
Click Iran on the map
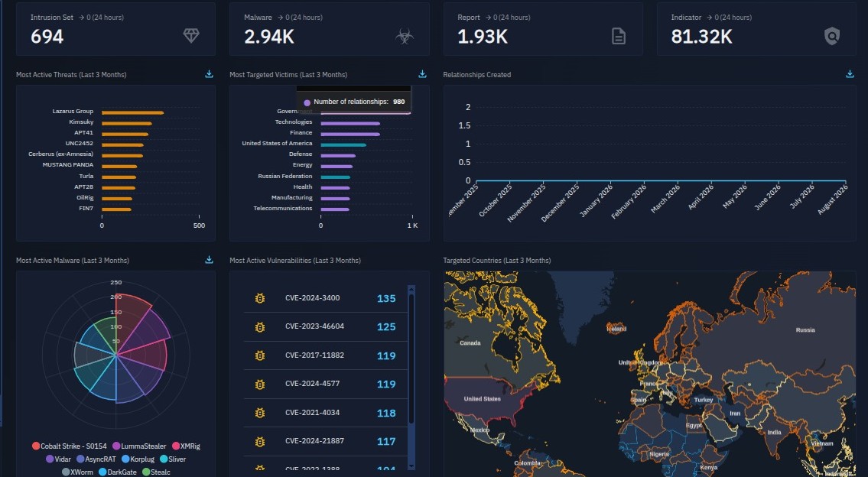pos(735,414)
